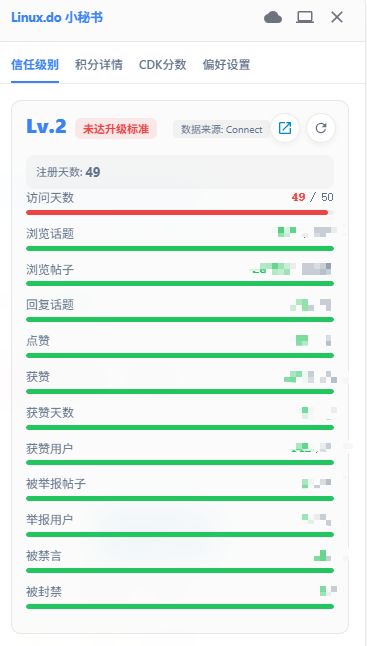367x646 pixels.
Task: Close the Linux.do 小秘书 panel
Action: click(x=337, y=17)
